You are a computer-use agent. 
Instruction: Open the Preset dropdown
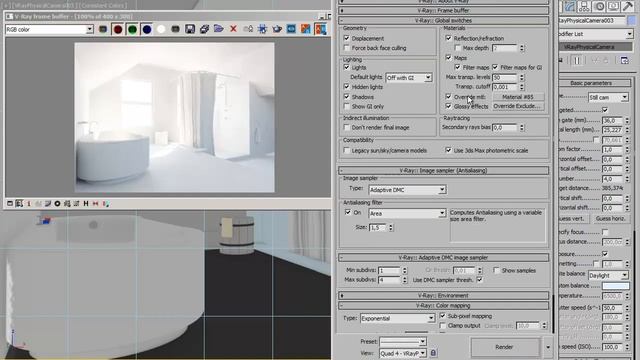click(403, 341)
